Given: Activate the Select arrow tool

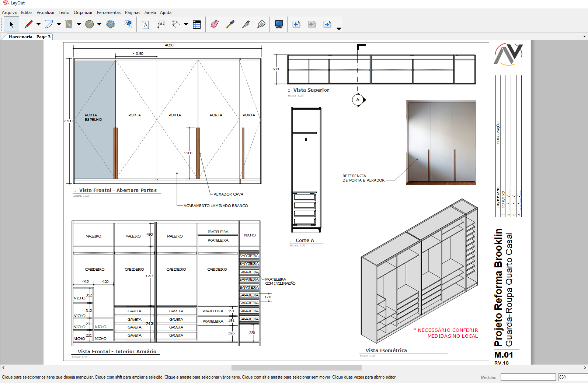Looking at the screenshot, I should pos(11,24).
